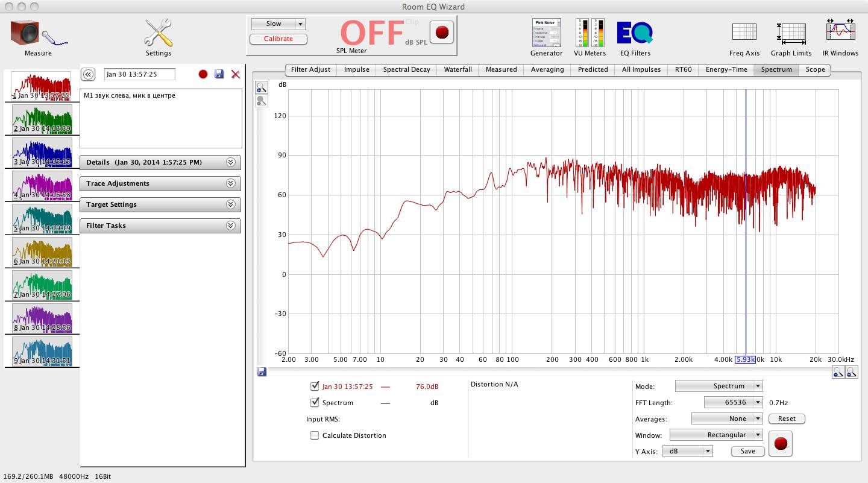The image size is (868, 483).
Task: Open the Measure tool
Action: 38,35
